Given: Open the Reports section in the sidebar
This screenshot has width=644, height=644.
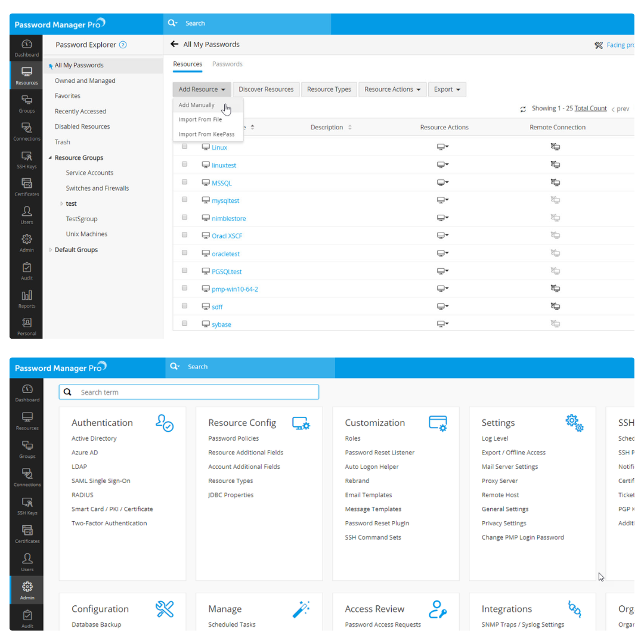Looking at the screenshot, I should point(27,299).
